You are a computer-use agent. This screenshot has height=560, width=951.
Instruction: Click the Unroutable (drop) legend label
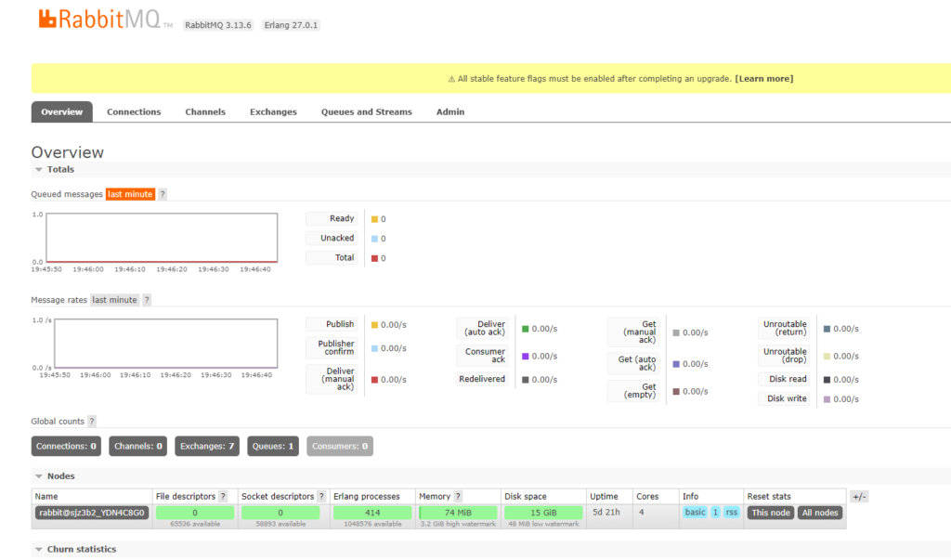(784, 356)
